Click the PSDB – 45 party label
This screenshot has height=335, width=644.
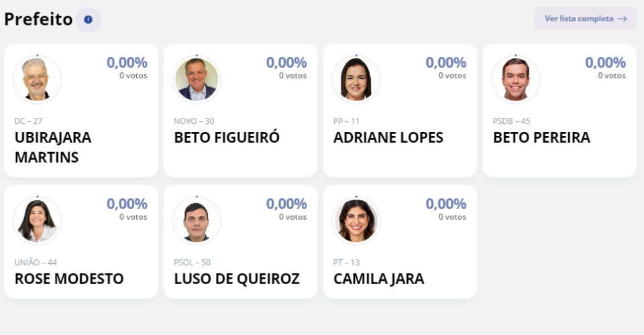(x=511, y=121)
